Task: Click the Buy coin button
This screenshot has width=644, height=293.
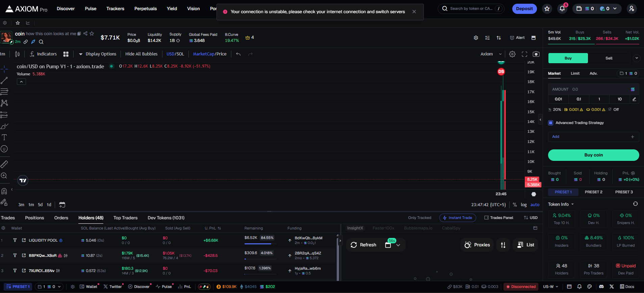Action: 593,155
